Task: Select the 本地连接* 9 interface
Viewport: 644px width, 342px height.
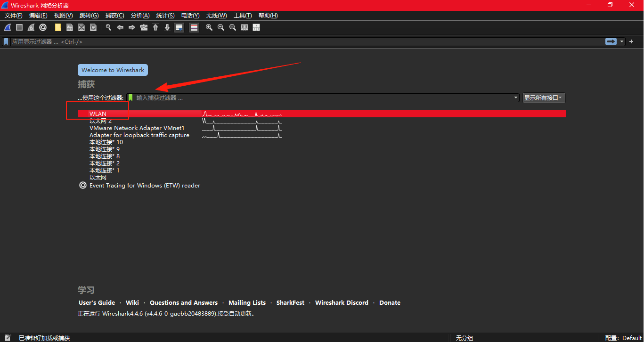Action: (x=105, y=149)
